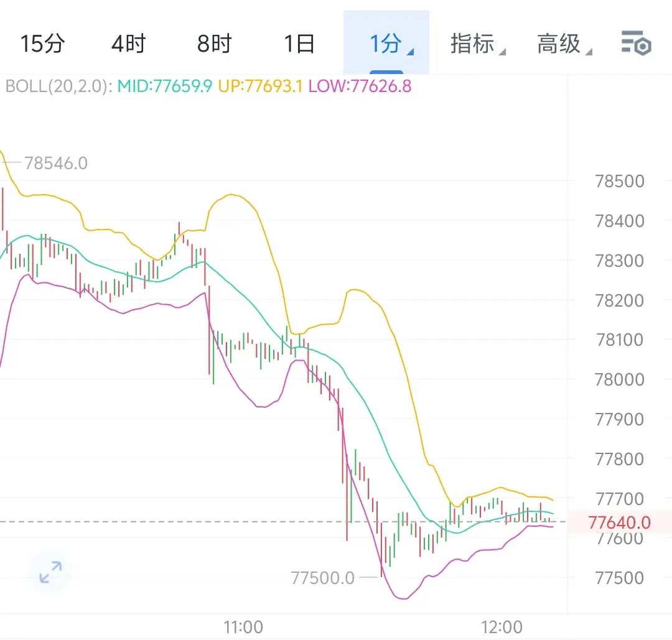672x640 pixels.
Task: Click the 78000 price axis label
Action: [x=619, y=379]
